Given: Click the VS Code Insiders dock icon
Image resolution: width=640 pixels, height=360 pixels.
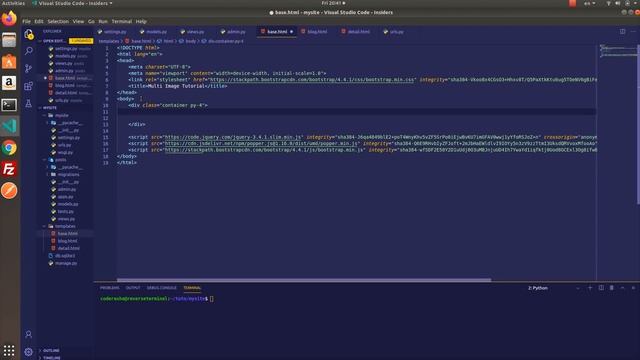Looking at the screenshot, I should (9, 126).
